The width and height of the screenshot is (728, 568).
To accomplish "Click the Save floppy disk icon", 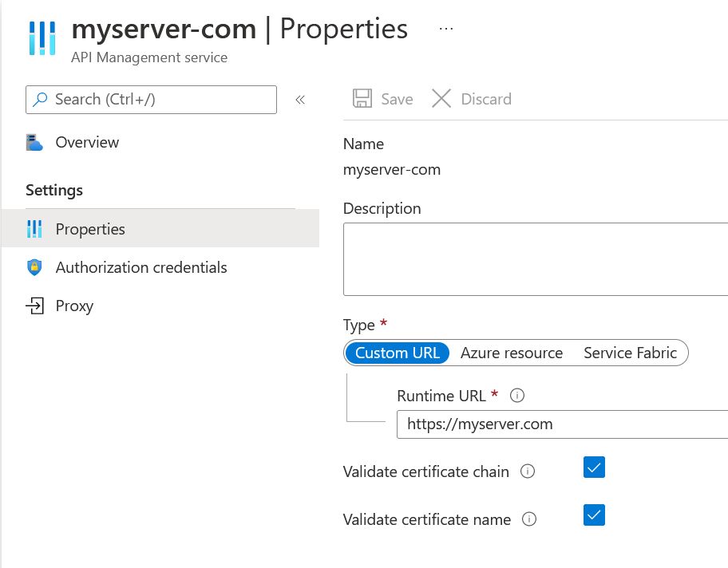I will coord(362,98).
